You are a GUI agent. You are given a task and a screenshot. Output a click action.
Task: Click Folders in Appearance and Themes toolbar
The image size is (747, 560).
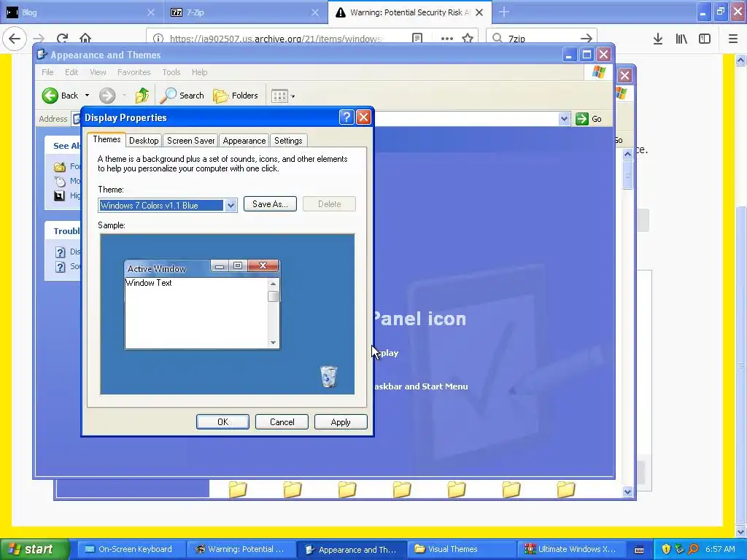tap(236, 96)
